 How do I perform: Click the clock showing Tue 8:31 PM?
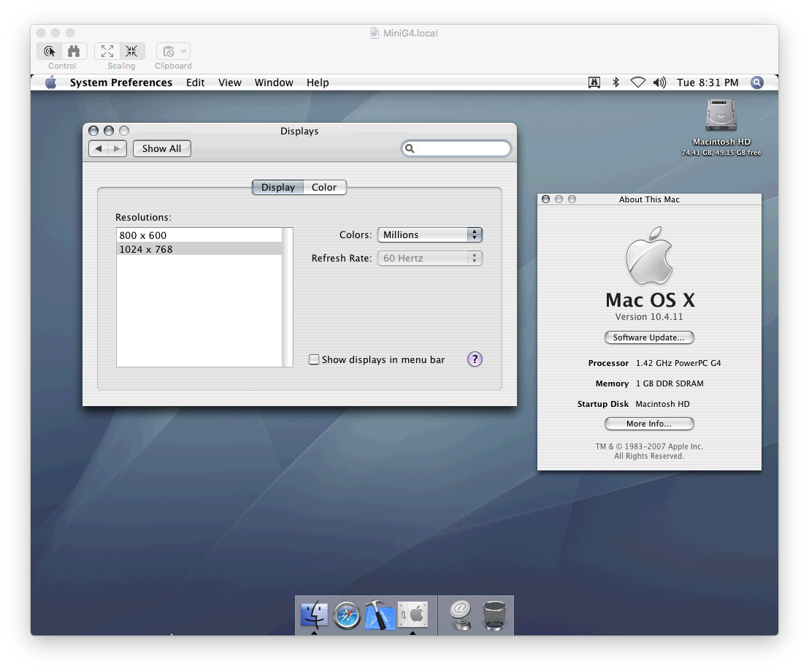708,83
